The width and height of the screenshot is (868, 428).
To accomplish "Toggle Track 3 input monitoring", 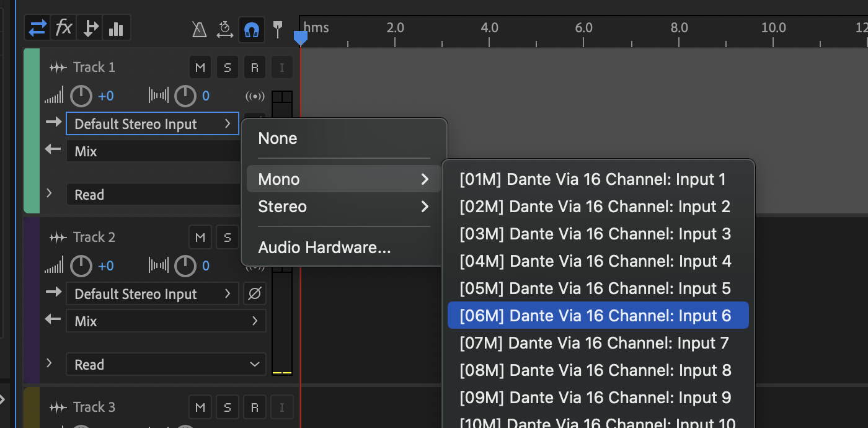I will tap(281, 408).
